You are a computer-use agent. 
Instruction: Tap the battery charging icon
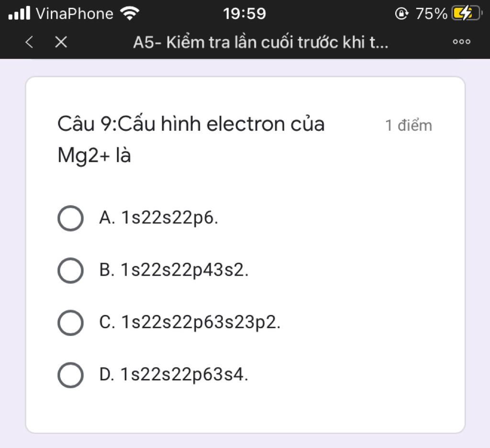[x=467, y=13]
